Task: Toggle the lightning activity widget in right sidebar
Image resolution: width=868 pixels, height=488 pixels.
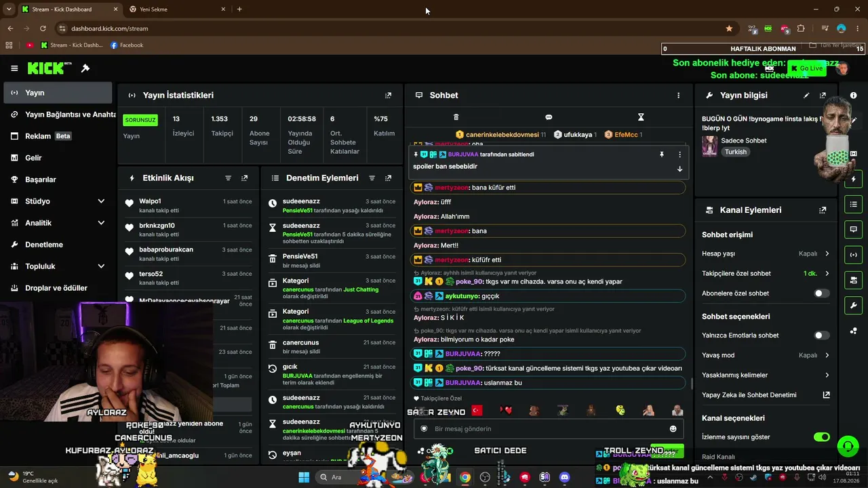Action: point(853,179)
